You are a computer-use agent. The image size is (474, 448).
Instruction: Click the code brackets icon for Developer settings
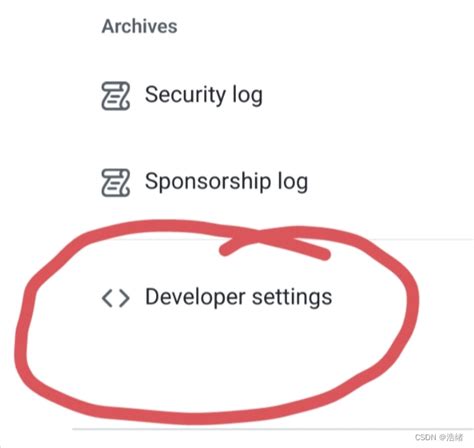point(115,298)
